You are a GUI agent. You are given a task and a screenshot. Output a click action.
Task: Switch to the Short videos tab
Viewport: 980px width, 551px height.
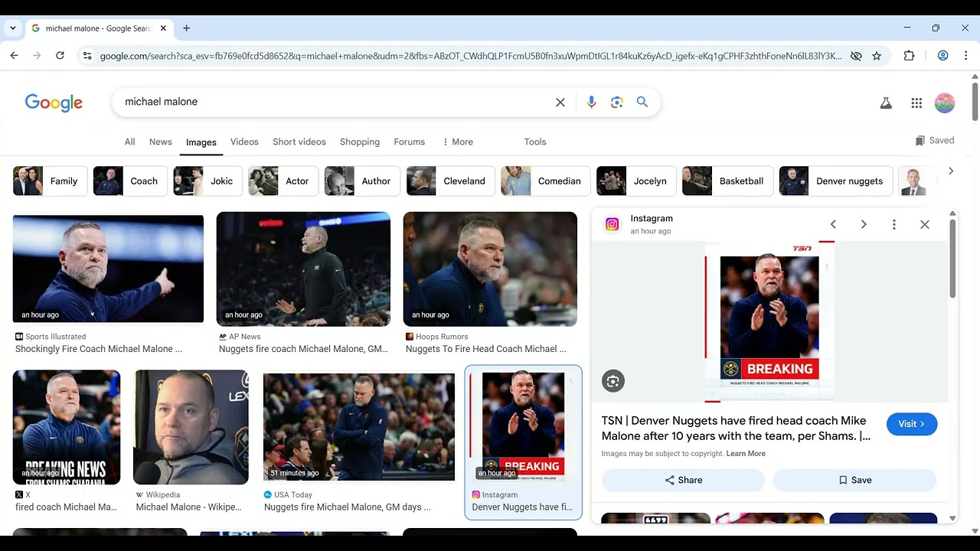(x=299, y=142)
